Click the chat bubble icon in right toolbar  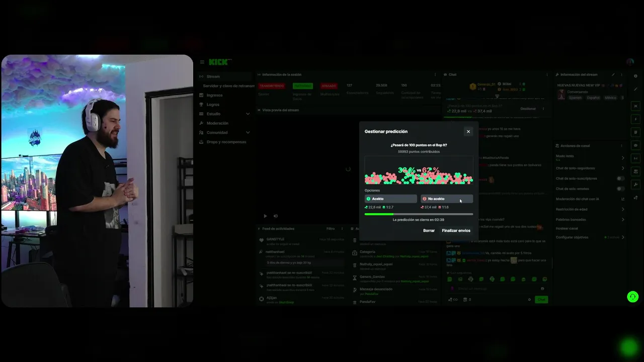[x=635, y=145]
